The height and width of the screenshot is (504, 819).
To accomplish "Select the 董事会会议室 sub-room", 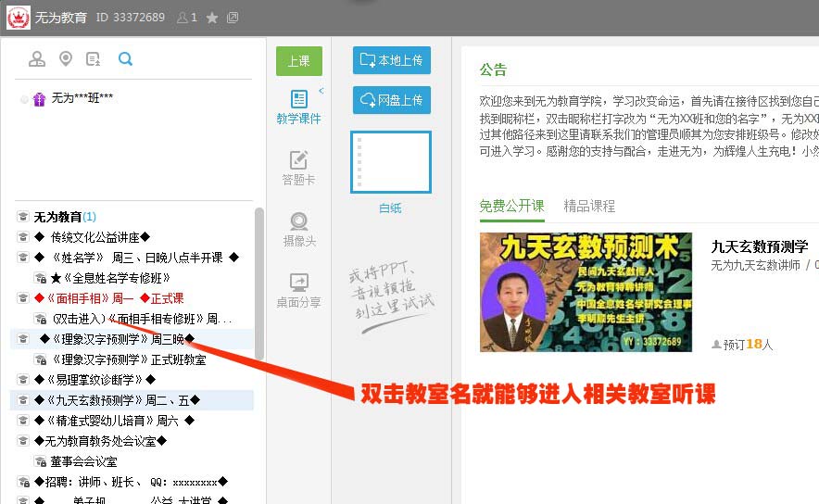I will (x=83, y=461).
